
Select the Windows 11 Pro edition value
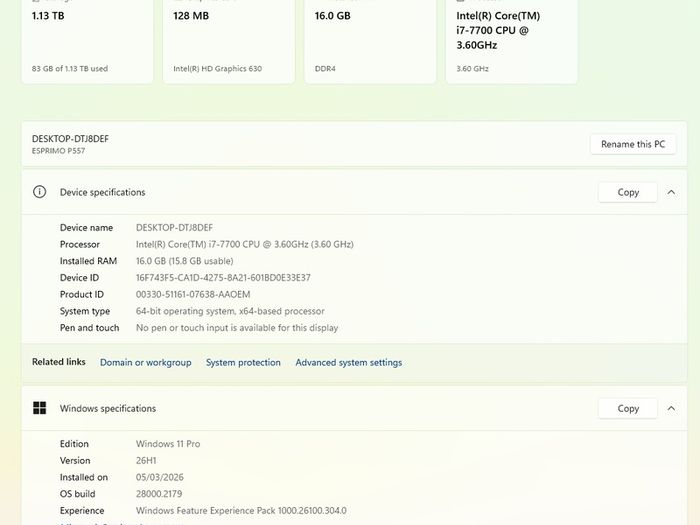point(168,444)
